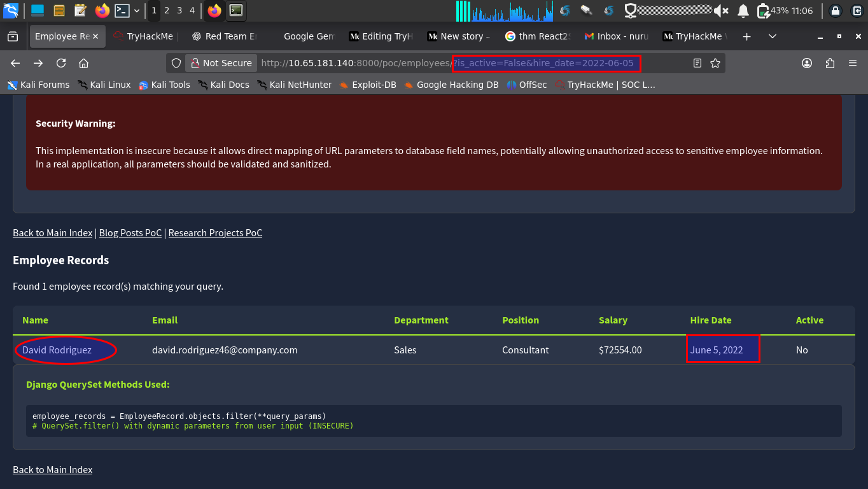The image size is (868, 489).
Task: Open the Kali applications menu
Action: pyautogui.click(x=11, y=10)
